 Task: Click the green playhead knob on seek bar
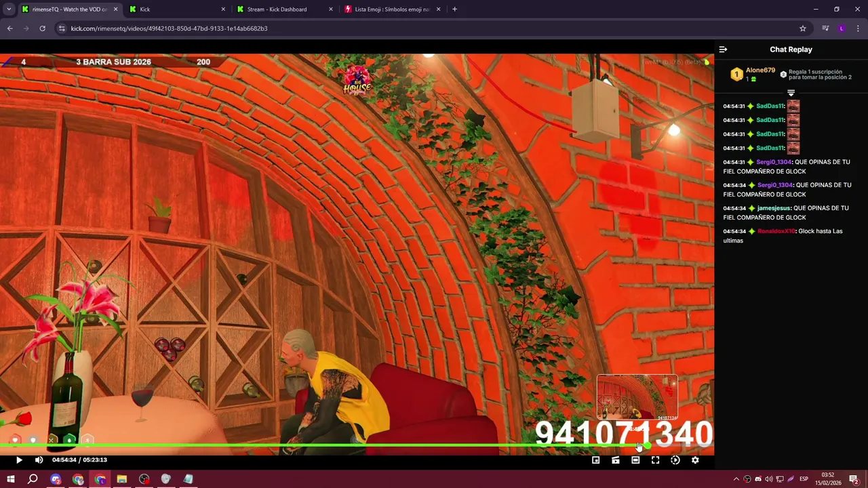click(648, 446)
